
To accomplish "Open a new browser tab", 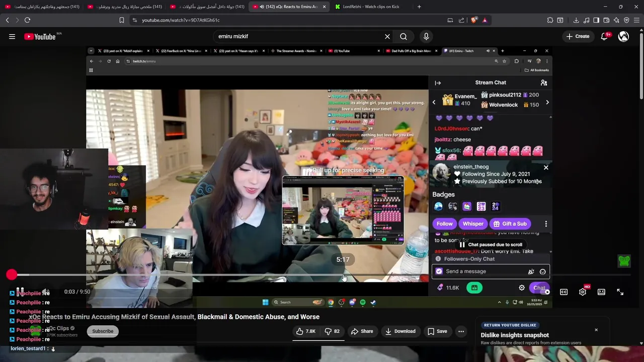I will click(x=419, y=7).
